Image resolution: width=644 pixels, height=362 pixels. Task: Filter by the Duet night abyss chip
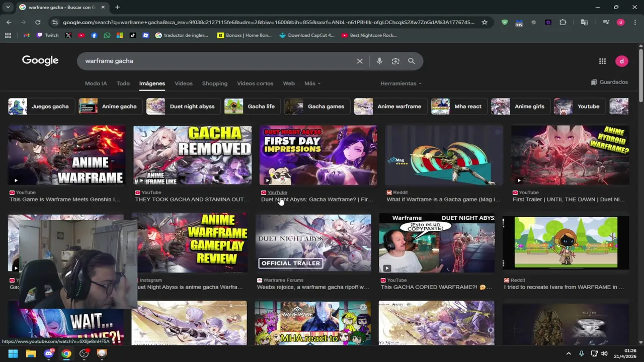(x=184, y=107)
